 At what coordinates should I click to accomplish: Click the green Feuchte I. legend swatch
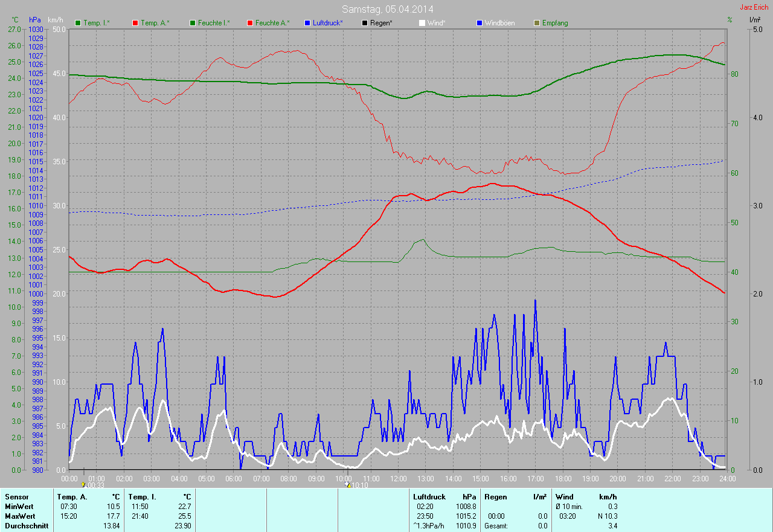tap(193, 23)
